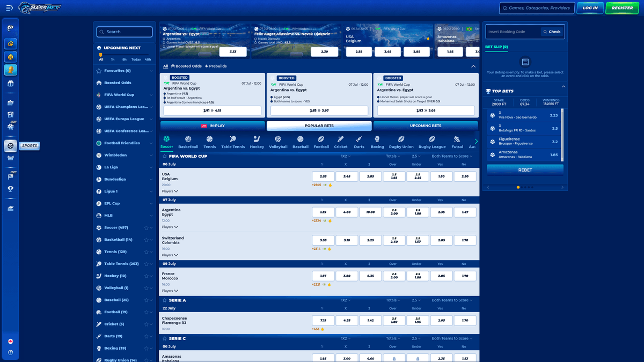This screenshot has width=644, height=362.
Task: Click the LOG IN button
Action: pyautogui.click(x=590, y=8)
